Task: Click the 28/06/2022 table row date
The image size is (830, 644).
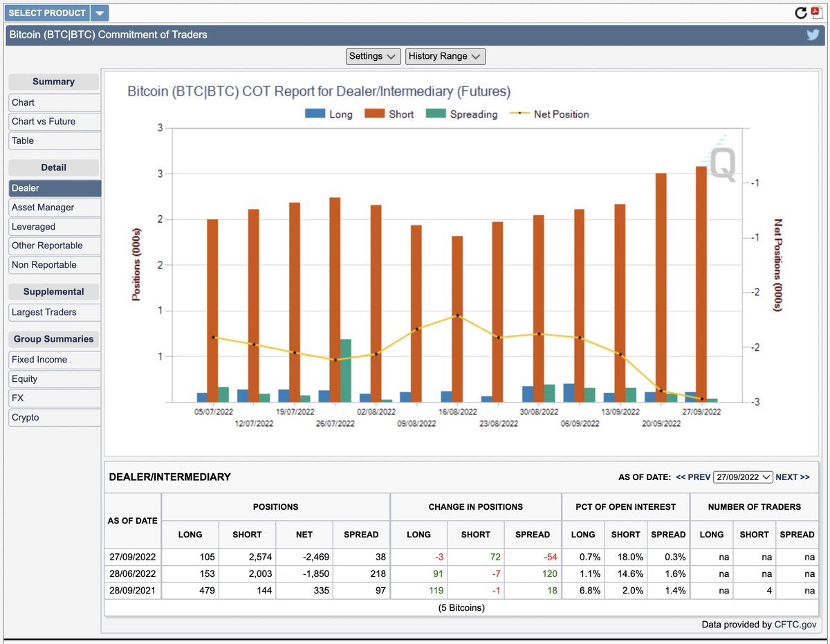Action: [x=132, y=574]
